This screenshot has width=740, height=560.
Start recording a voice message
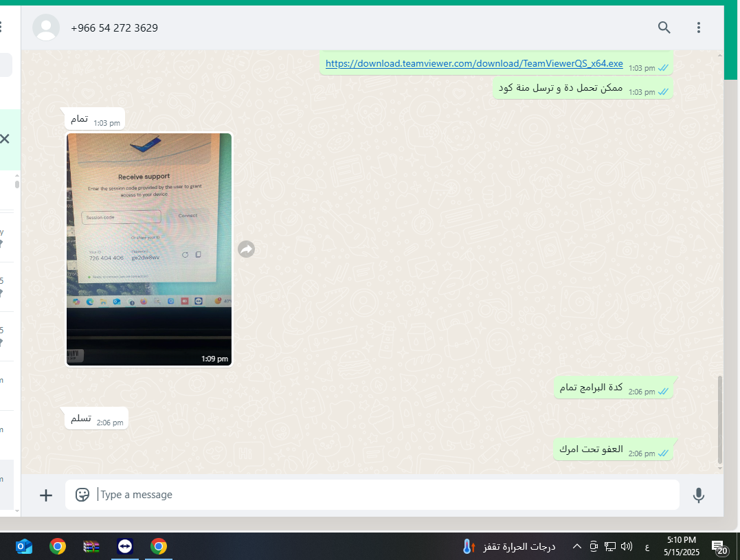[699, 495]
